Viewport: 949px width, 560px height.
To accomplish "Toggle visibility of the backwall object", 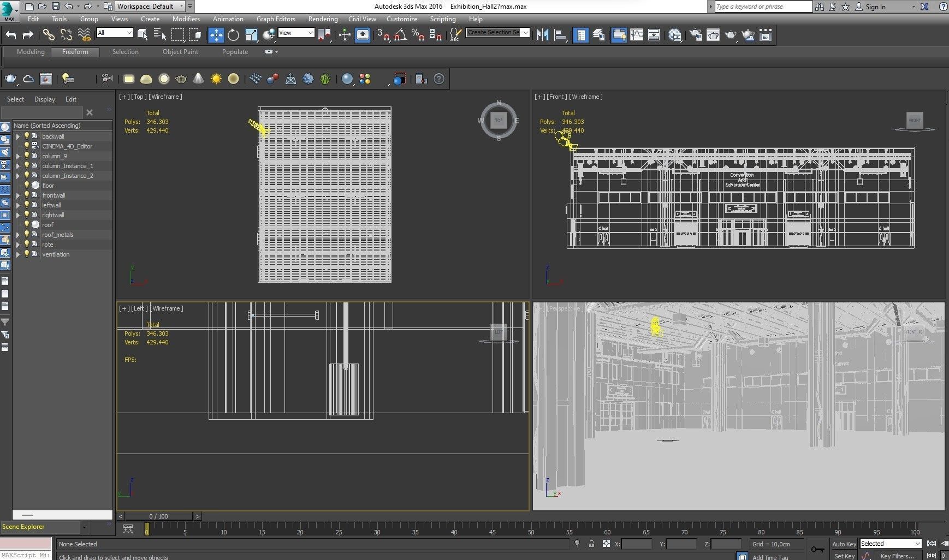I will (26, 136).
